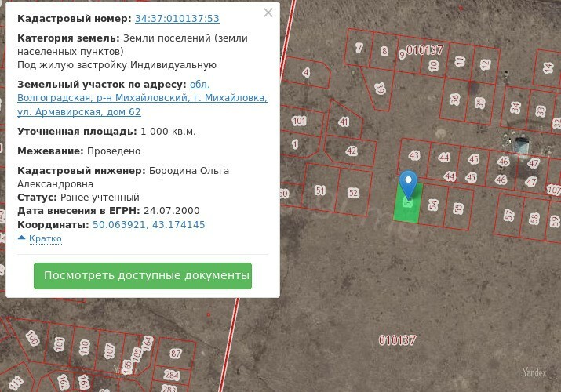Select parcel number 52 on the map
The height and width of the screenshot is (392, 561).
click(x=354, y=193)
